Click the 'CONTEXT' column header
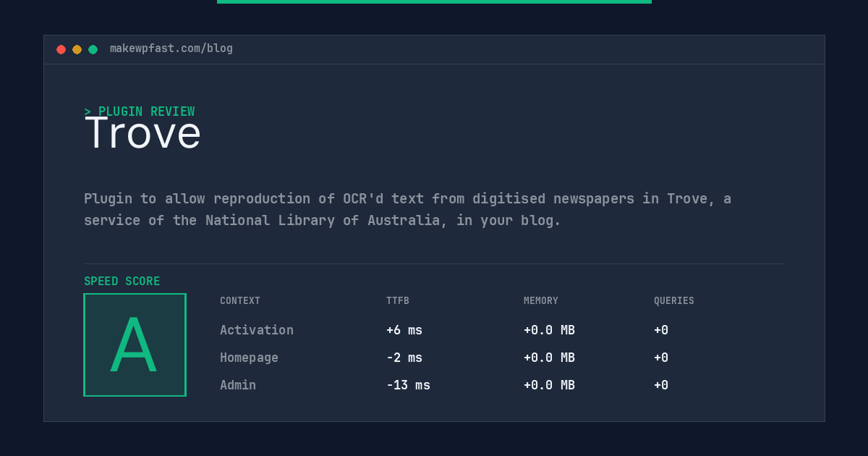This screenshot has height=456, width=868. click(x=240, y=301)
